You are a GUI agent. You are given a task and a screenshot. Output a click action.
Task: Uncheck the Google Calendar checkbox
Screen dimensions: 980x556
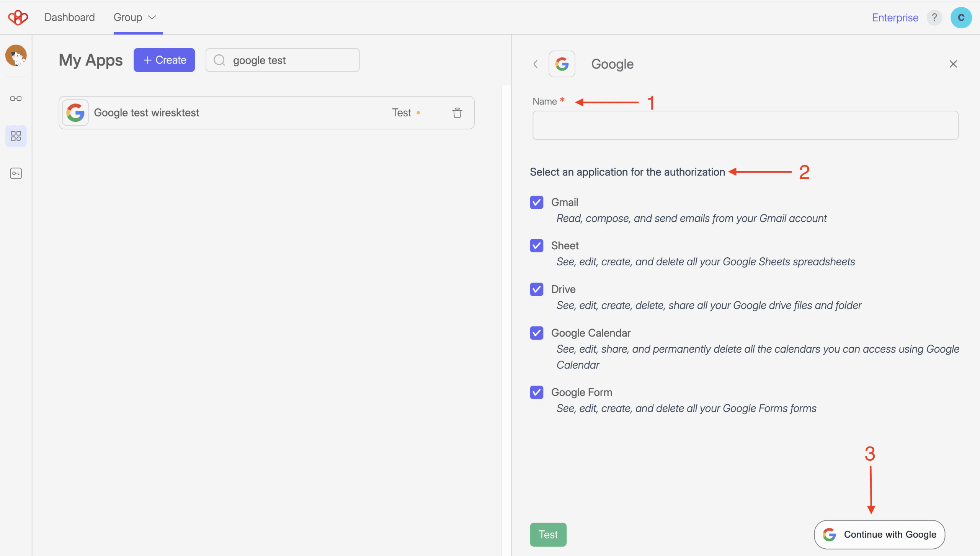coord(536,333)
